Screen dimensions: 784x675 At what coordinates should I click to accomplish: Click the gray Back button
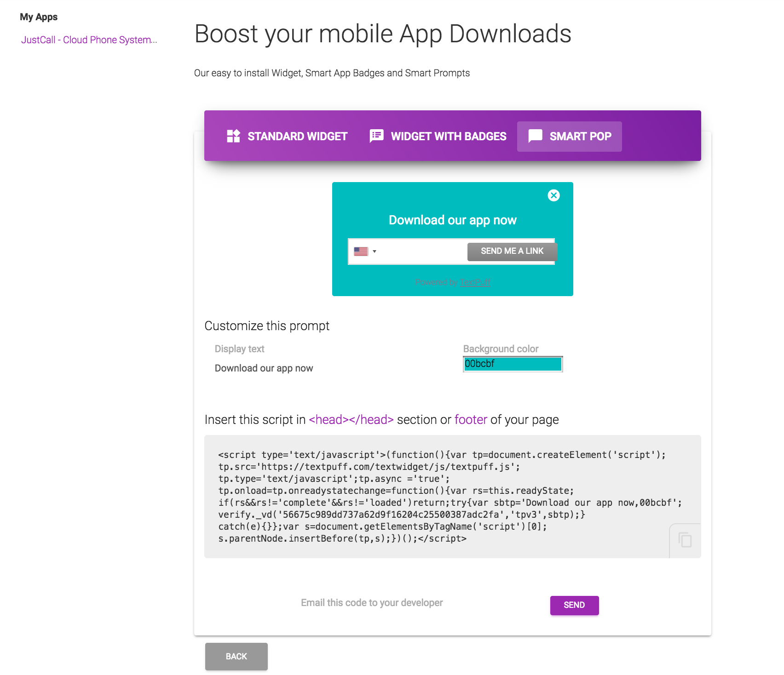(x=236, y=657)
